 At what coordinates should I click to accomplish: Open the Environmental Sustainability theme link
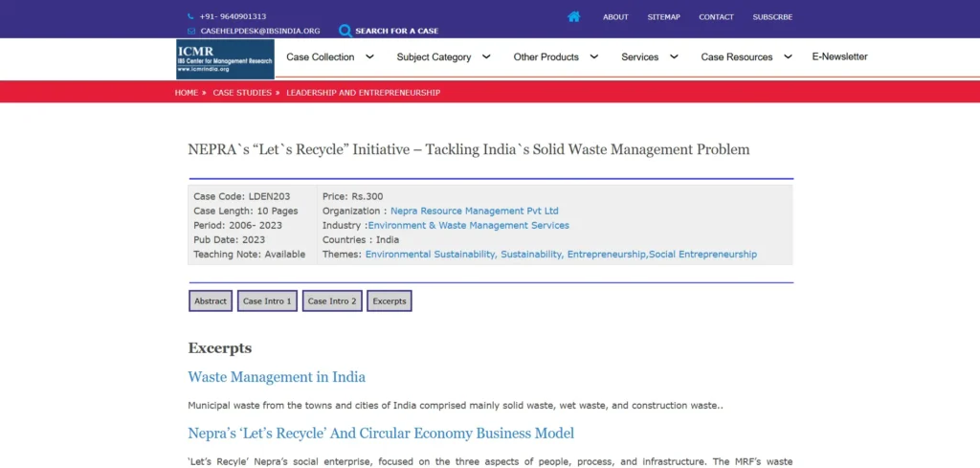click(x=432, y=255)
